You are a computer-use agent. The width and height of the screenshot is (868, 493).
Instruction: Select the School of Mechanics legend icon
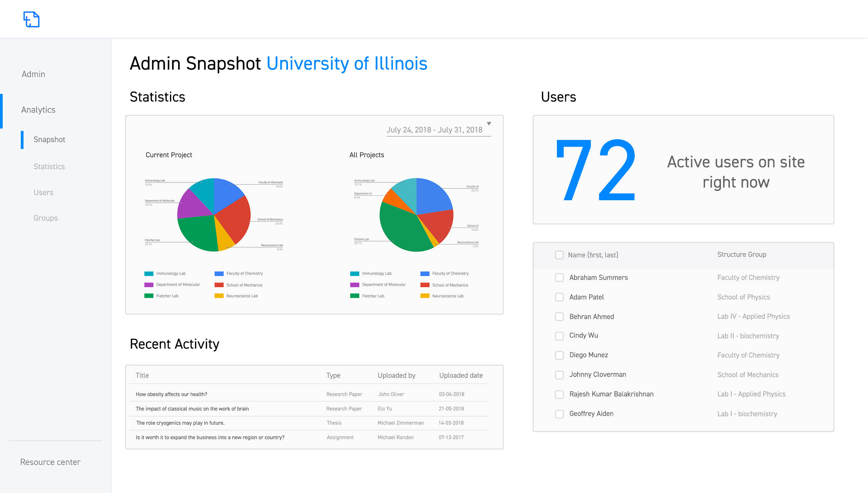pyautogui.click(x=219, y=285)
